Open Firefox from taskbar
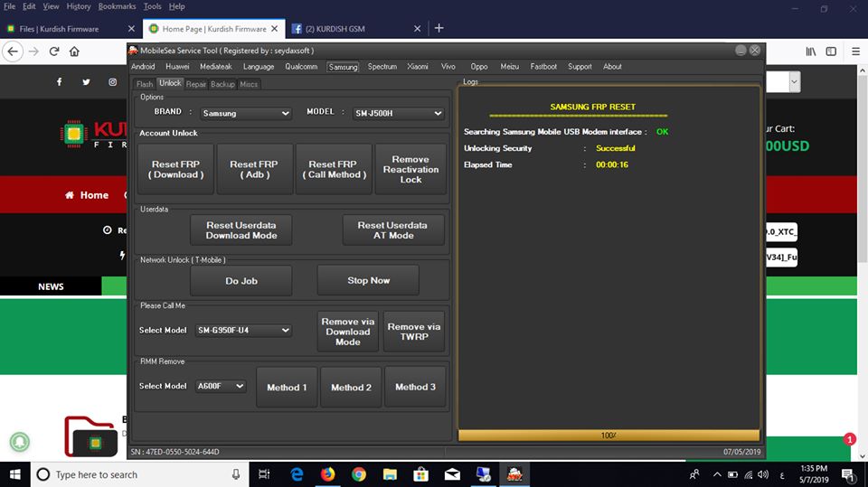The width and height of the screenshot is (868, 487). click(x=327, y=474)
